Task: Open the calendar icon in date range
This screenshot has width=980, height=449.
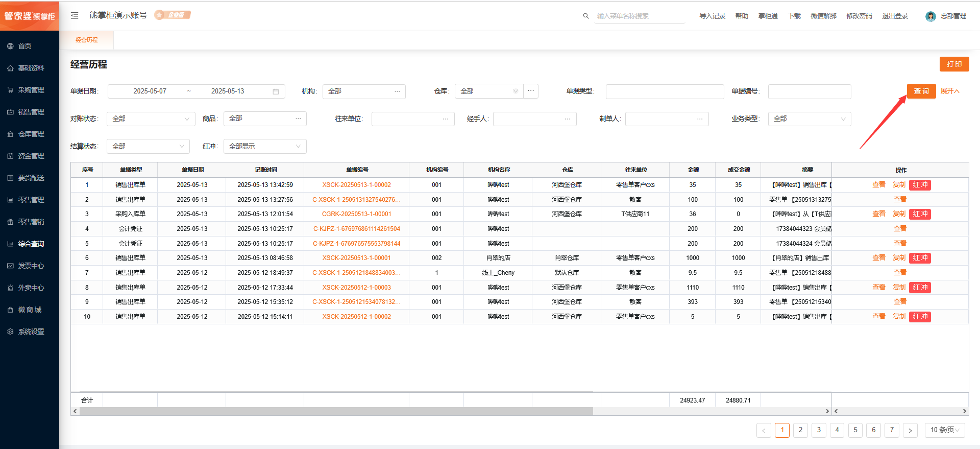Action: (276, 91)
